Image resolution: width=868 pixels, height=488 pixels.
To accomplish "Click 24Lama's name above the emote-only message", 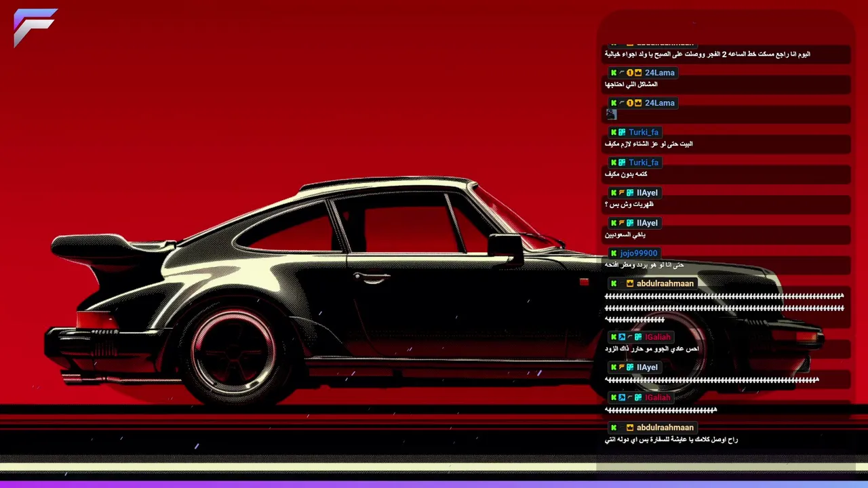I will point(659,103).
